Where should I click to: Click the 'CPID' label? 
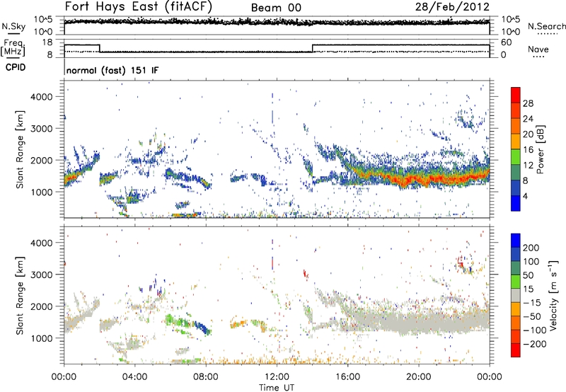coord(16,67)
